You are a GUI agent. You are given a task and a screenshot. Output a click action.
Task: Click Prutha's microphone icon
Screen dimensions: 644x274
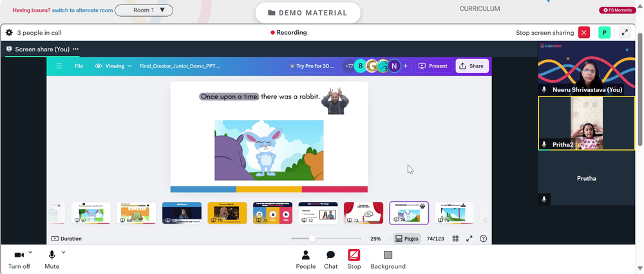[x=544, y=199]
